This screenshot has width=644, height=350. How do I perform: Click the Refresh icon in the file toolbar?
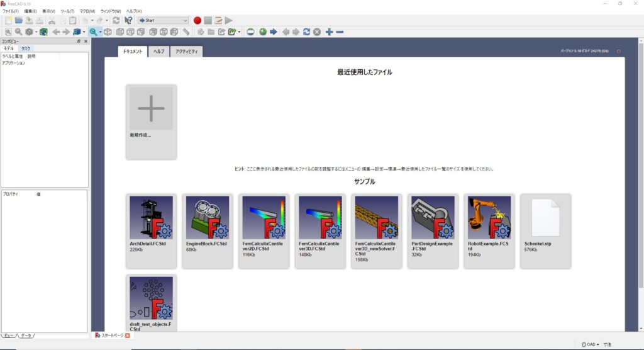pyautogui.click(x=116, y=21)
